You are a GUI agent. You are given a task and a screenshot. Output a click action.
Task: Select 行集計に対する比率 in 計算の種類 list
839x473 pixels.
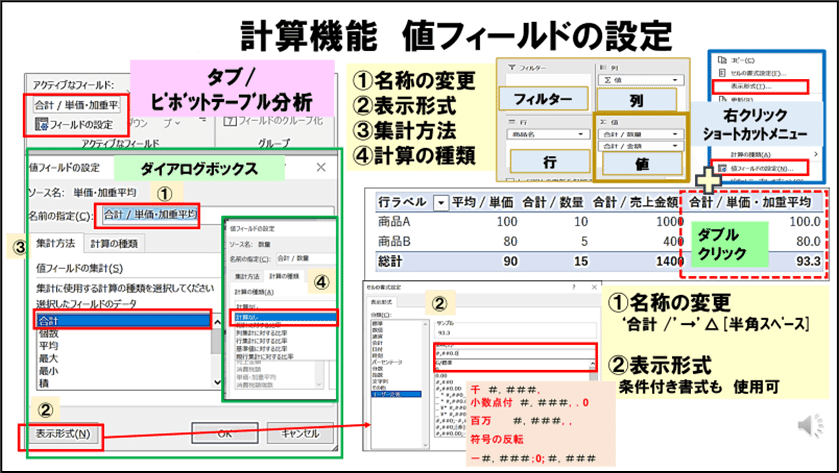tap(262, 341)
